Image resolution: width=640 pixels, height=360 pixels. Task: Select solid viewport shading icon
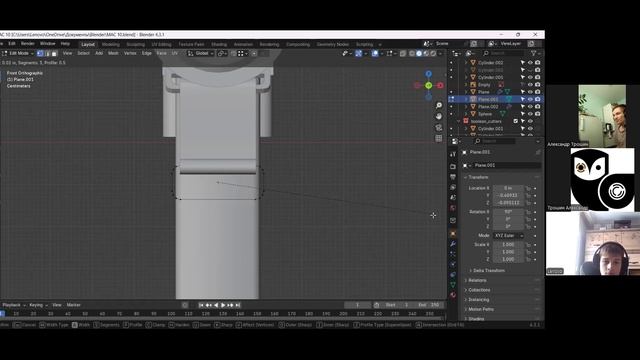point(419,53)
